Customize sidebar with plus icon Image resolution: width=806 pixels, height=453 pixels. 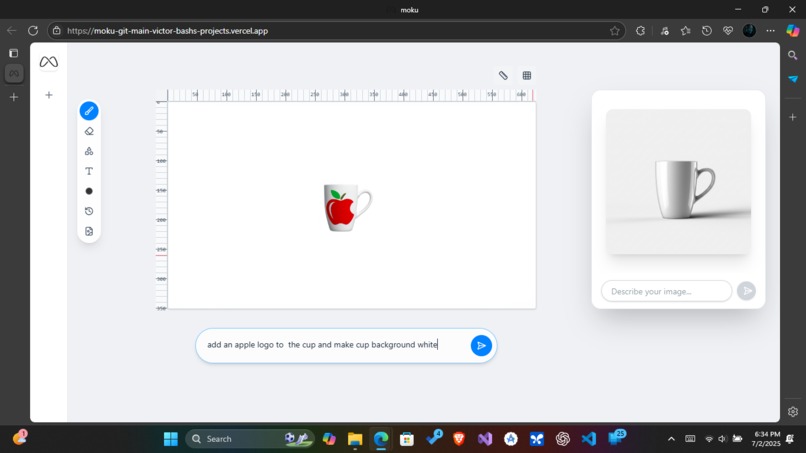pyautogui.click(x=793, y=117)
